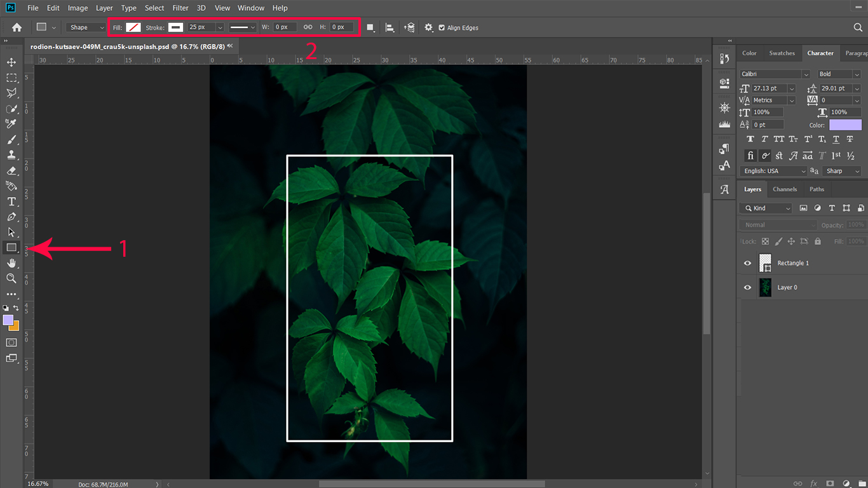Open the Calibri font family dropdown
The image size is (868, 488).
click(x=775, y=74)
